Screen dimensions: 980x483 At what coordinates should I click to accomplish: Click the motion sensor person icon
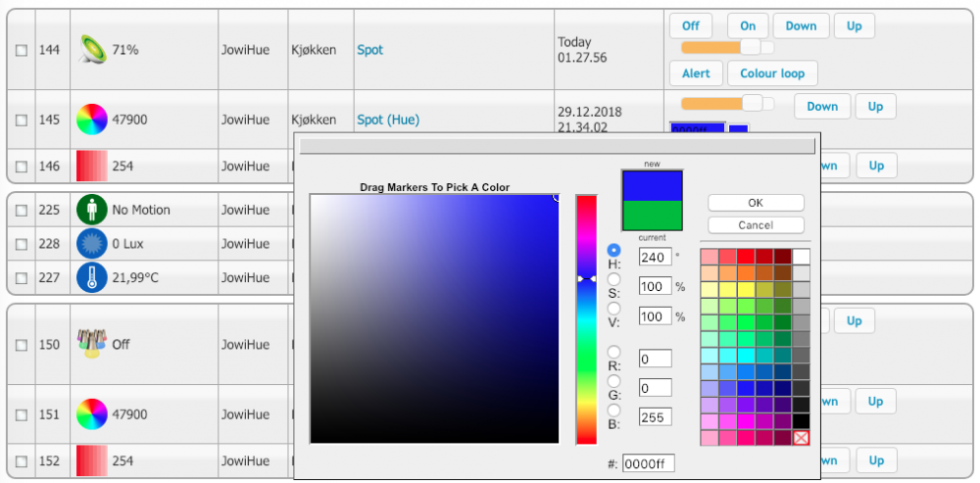(91, 210)
